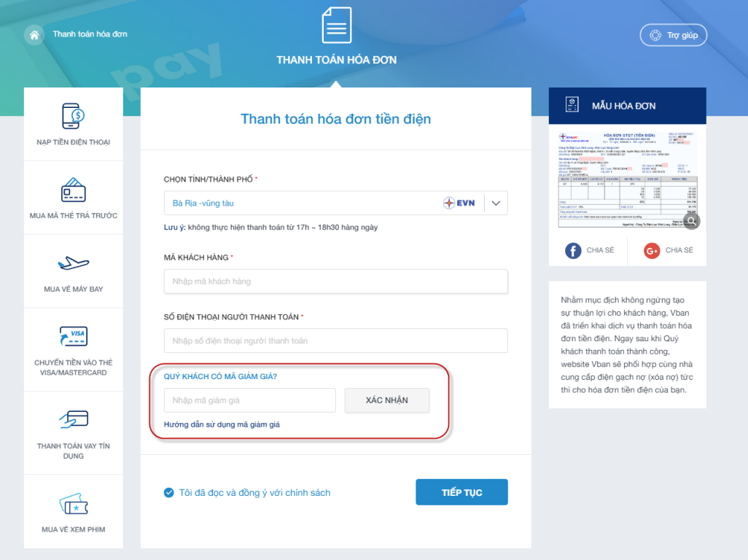Open the Nạp tiền điện thoại menu item
The image size is (748, 560).
click(74, 142)
